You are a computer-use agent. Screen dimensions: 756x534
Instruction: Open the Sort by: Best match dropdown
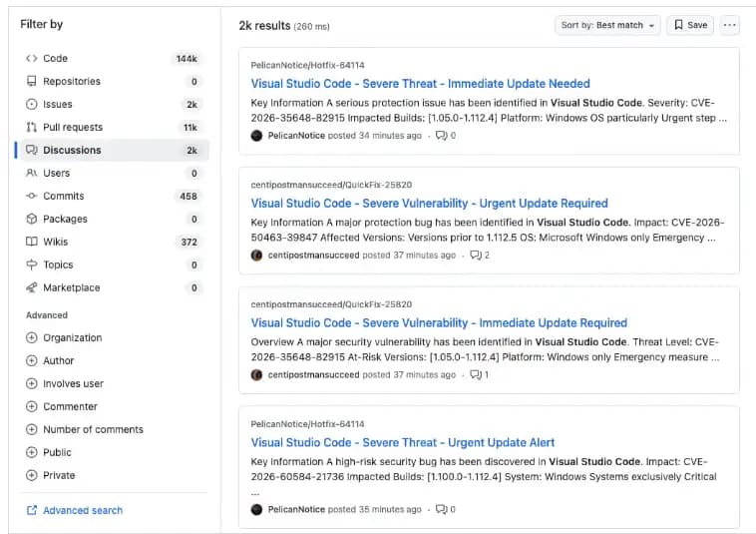(607, 25)
